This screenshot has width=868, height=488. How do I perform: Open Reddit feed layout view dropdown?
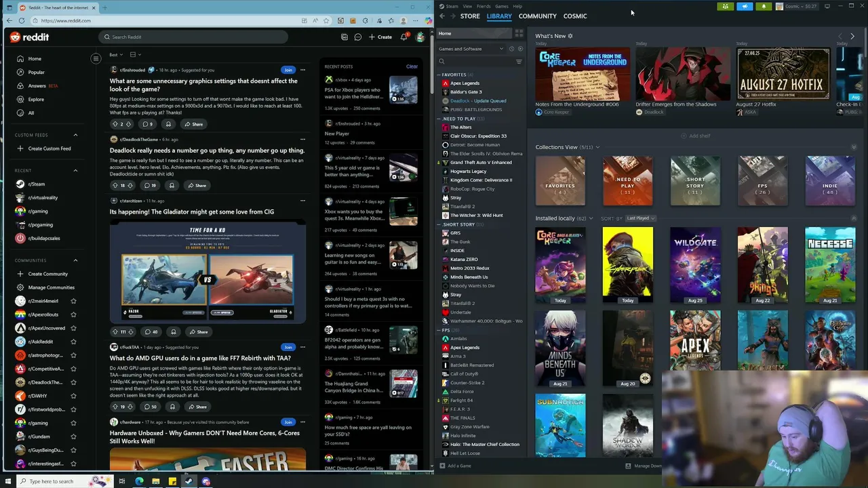click(x=135, y=54)
